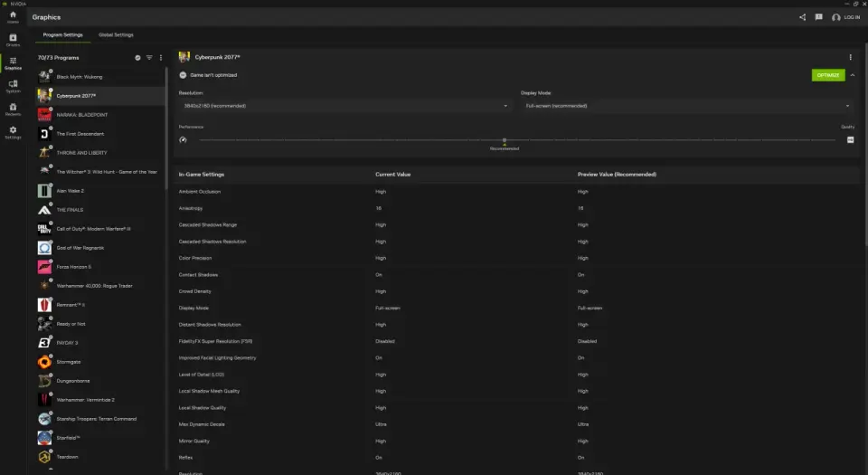This screenshot has width=868, height=475.
Task: Select Remnant II in programs list
Action: pos(99,305)
